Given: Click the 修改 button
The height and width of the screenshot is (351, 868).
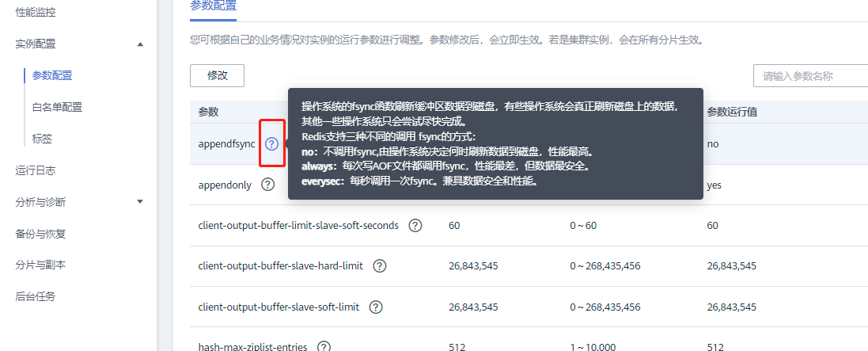Looking at the screenshot, I should tap(217, 76).
